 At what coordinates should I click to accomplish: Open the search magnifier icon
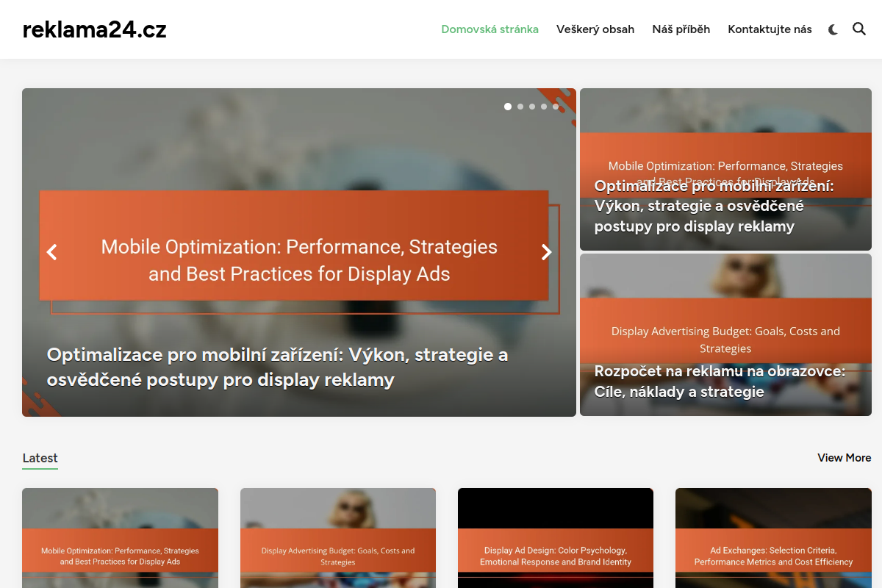[x=859, y=29]
